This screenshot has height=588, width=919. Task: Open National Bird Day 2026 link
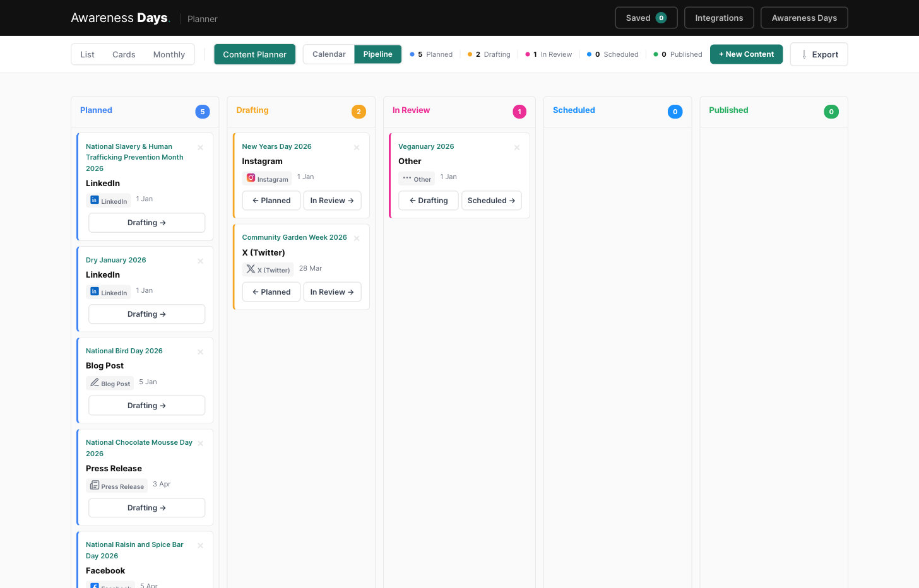click(x=124, y=351)
